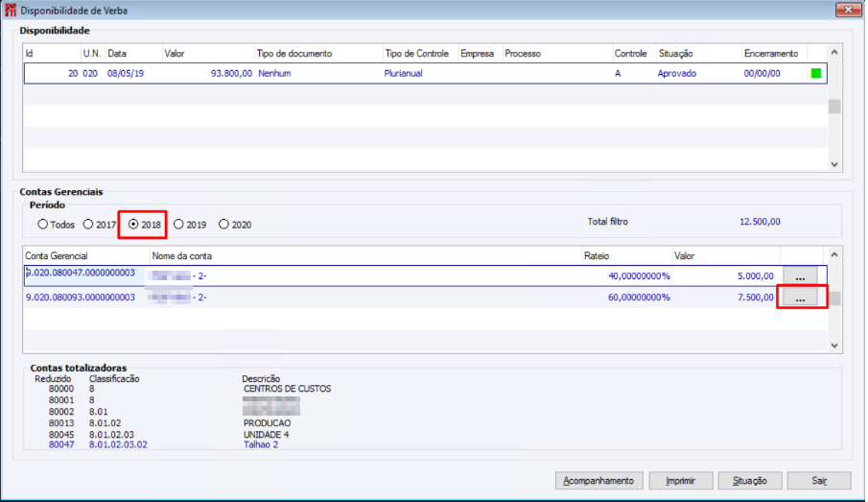Click the Processo column header
The height and width of the screenshot is (502, 868).
click(557, 54)
